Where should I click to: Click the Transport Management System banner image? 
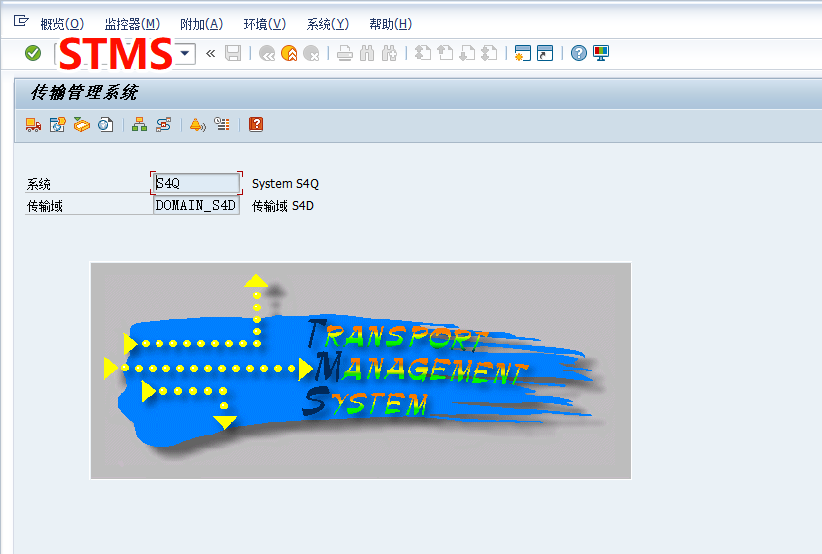coord(361,371)
